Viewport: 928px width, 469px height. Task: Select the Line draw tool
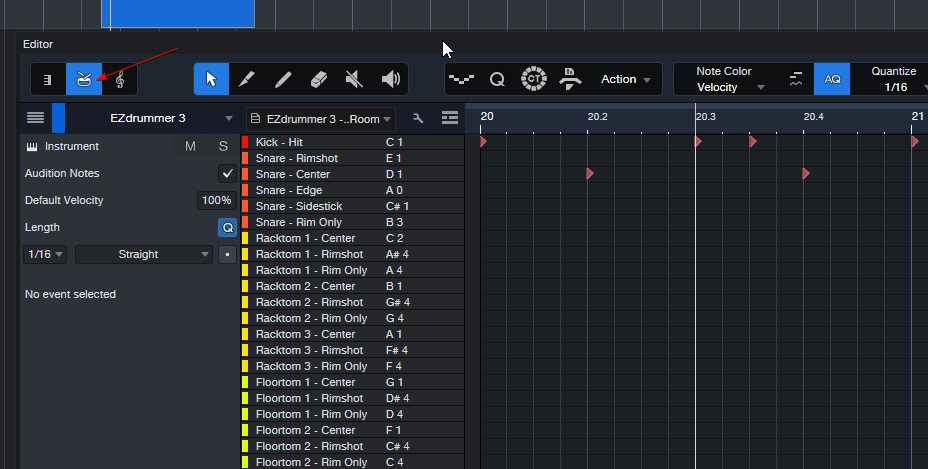click(283, 79)
